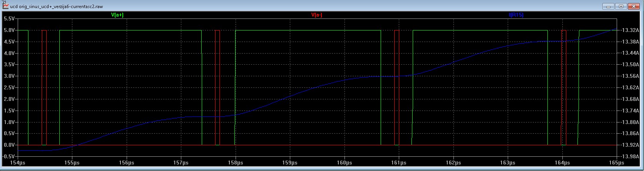
Task: Minimize the waveform window
Action: [609, 6]
